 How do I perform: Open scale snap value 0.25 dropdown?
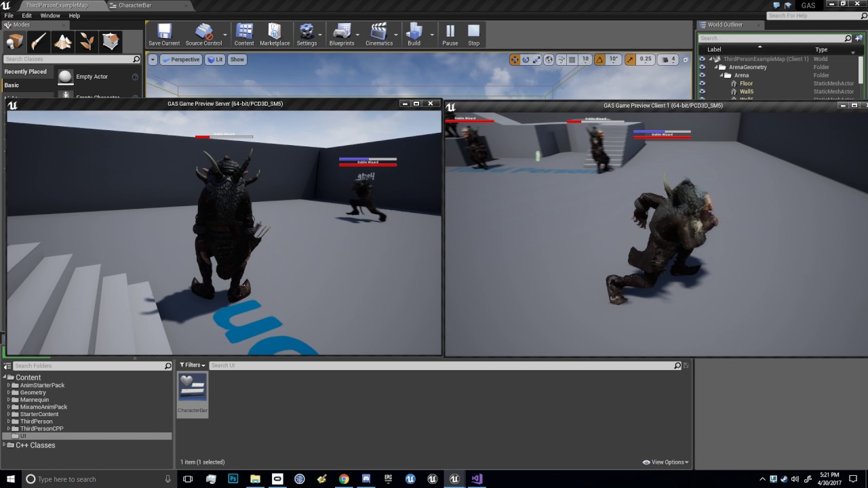pyautogui.click(x=646, y=60)
